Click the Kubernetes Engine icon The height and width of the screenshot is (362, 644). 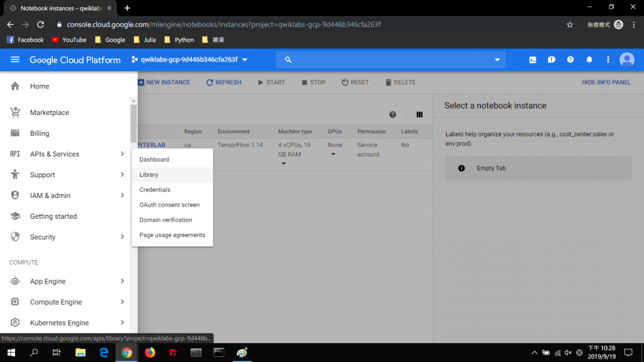coord(15,322)
